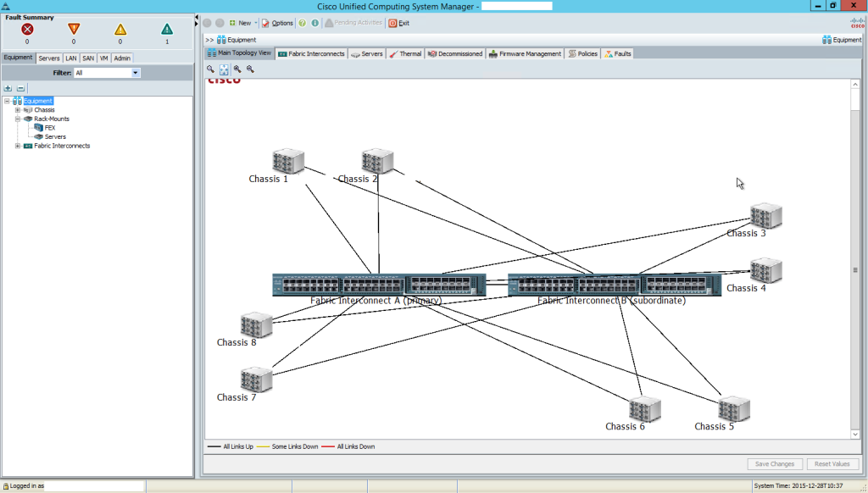Collapse the Equipment tree root node
The width and height of the screenshot is (868, 493).
click(x=7, y=101)
